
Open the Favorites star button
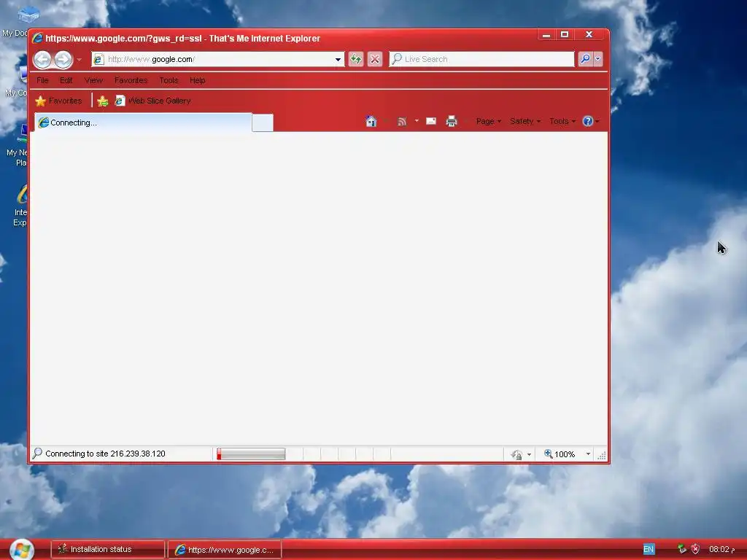59,101
